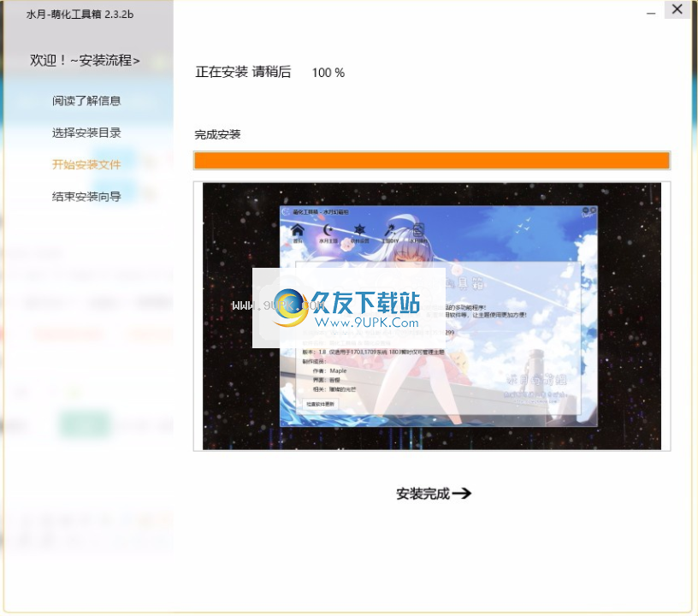The width and height of the screenshot is (698, 616).
Task: Click the orange installation progress bar
Action: click(x=432, y=161)
